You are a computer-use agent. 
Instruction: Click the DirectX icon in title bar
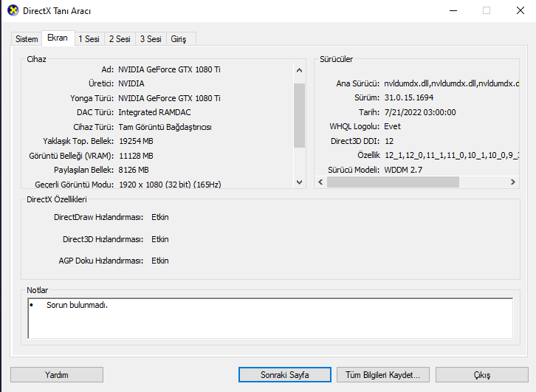(x=13, y=10)
